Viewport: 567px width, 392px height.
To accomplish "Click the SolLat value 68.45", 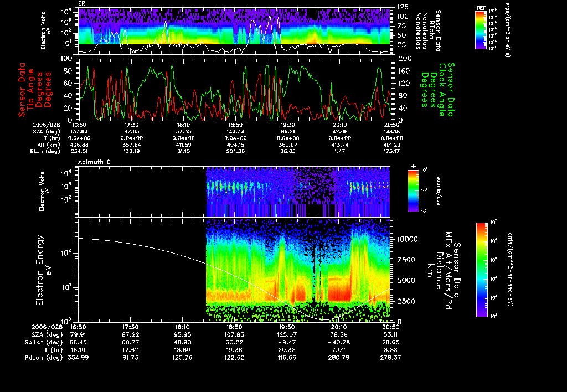I will click(78, 342).
